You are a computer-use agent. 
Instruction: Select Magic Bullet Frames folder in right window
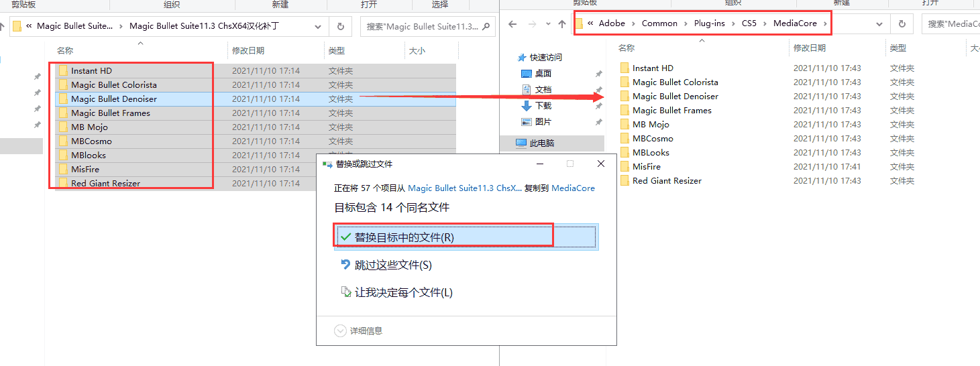click(x=671, y=110)
